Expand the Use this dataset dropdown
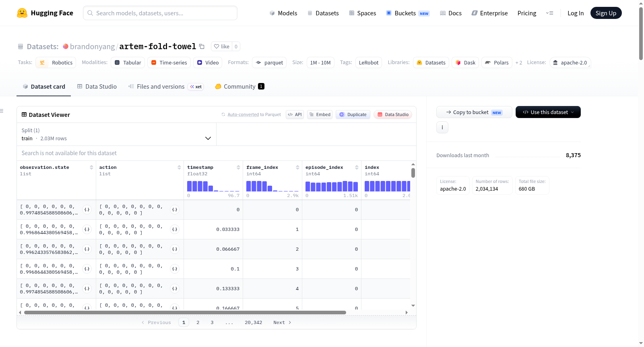This screenshot has height=347, width=644. [x=548, y=112]
